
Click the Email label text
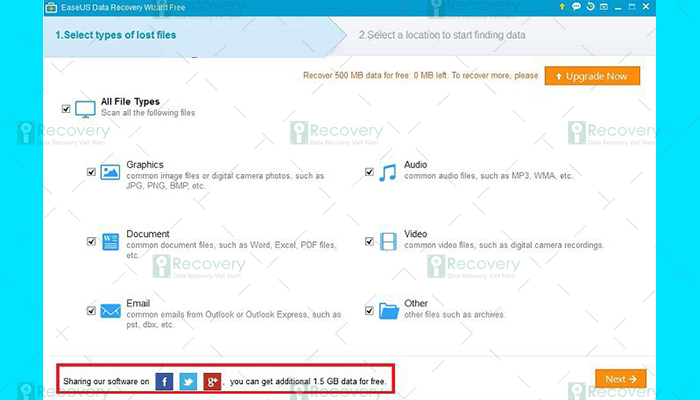[138, 303]
